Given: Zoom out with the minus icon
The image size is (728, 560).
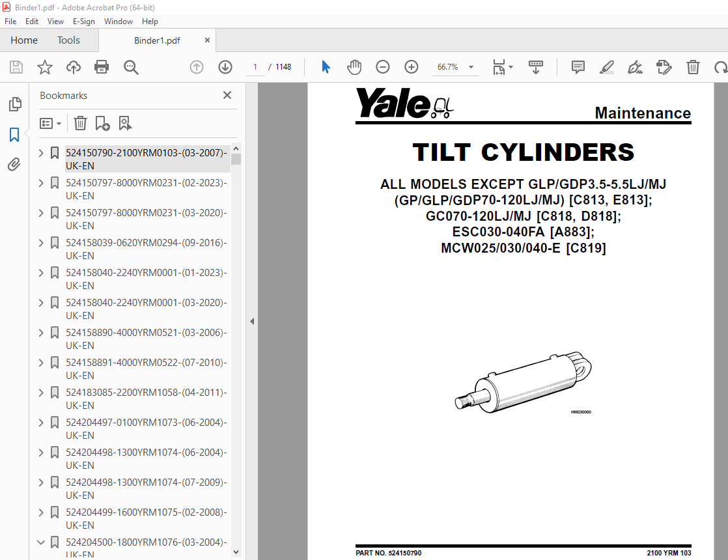Looking at the screenshot, I should pyautogui.click(x=383, y=67).
